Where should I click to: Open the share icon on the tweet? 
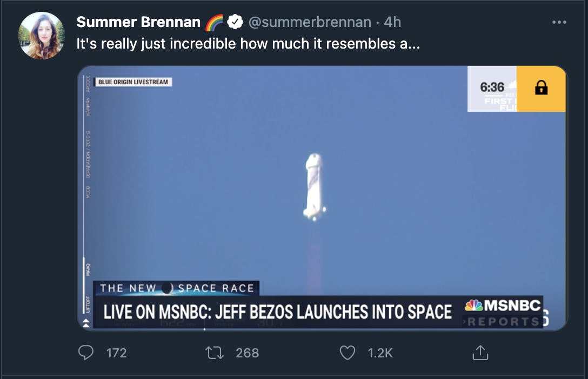tap(480, 353)
